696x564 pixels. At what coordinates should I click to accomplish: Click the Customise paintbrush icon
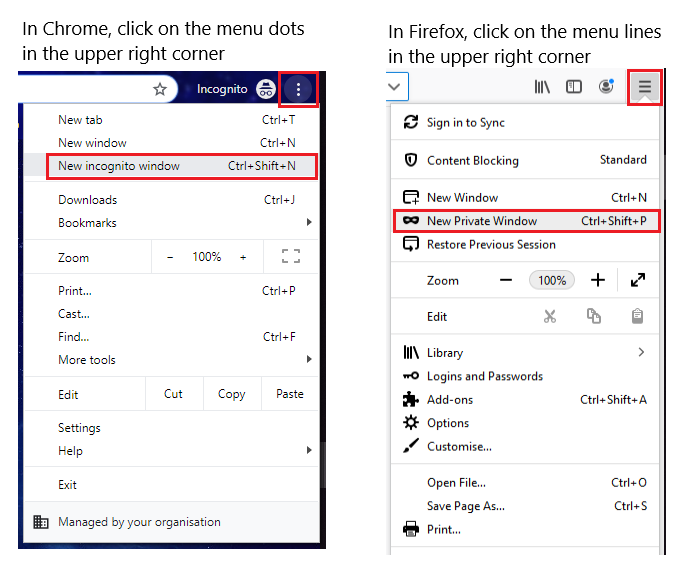tap(411, 446)
